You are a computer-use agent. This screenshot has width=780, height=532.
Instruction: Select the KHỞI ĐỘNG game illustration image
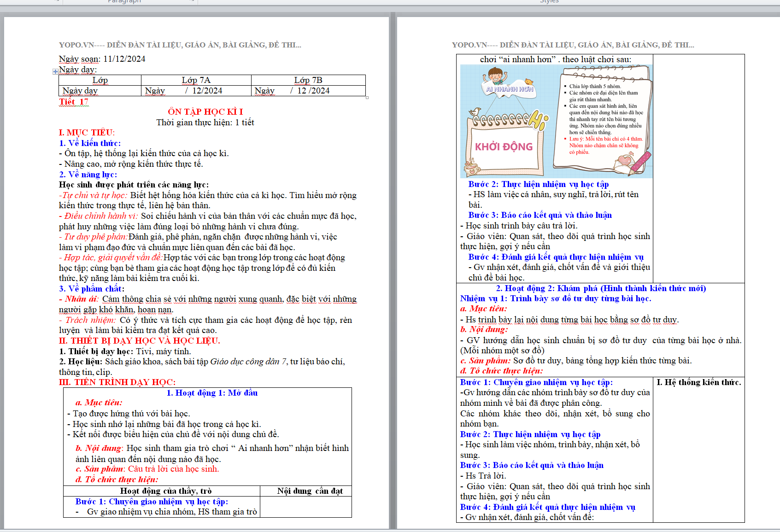click(556, 121)
